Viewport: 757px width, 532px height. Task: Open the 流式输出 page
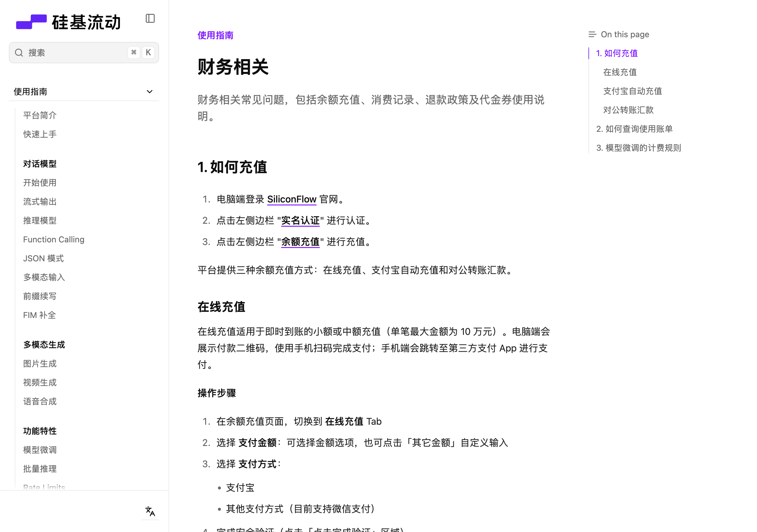point(40,202)
